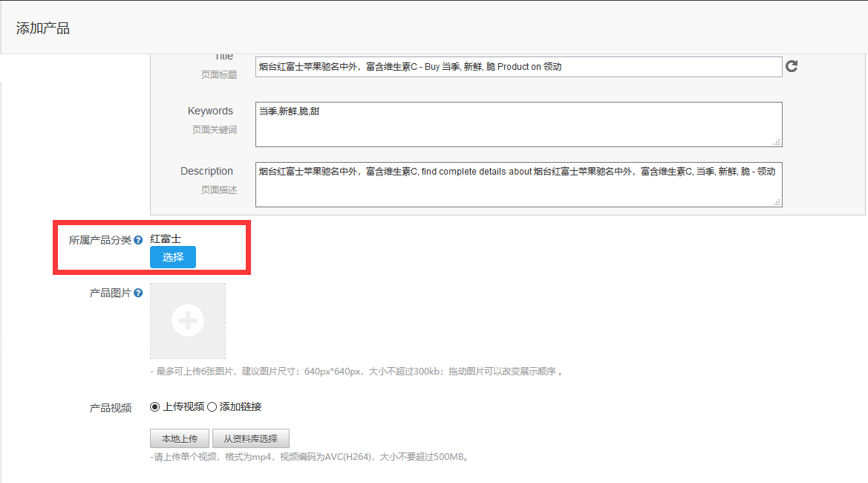Click the resize handle of the Description textarea
The image size is (868, 483).
pos(777,201)
